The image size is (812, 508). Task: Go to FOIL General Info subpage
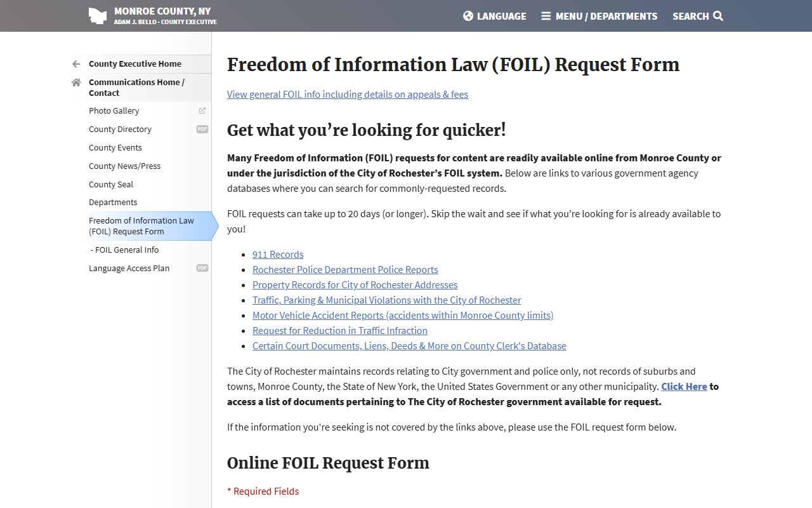coord(126,250)
